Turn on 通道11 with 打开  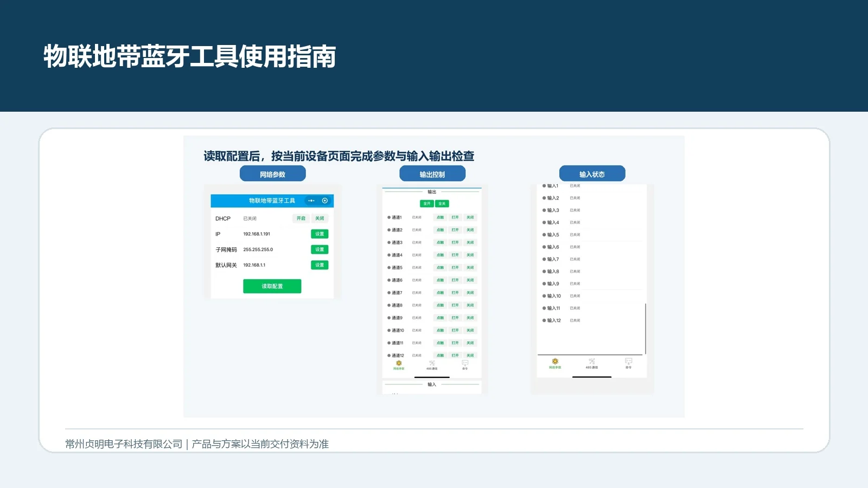pyautogui.click(x=455, y=343)
